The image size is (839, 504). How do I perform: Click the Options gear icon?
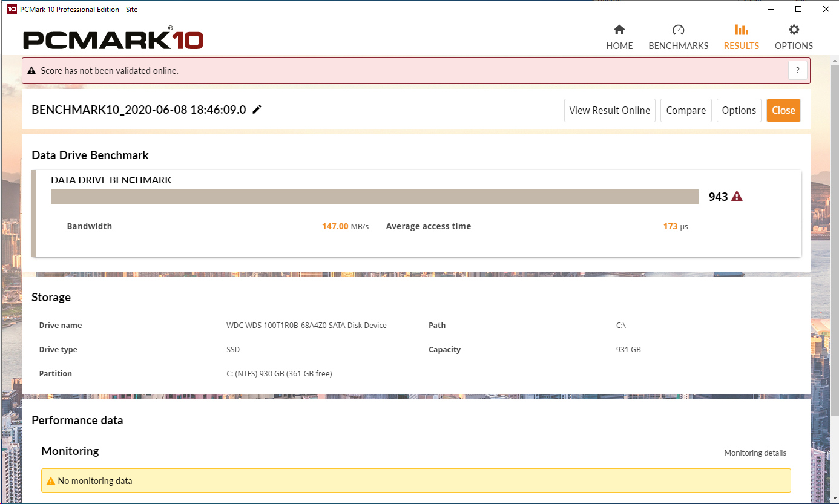click(794, 30)
